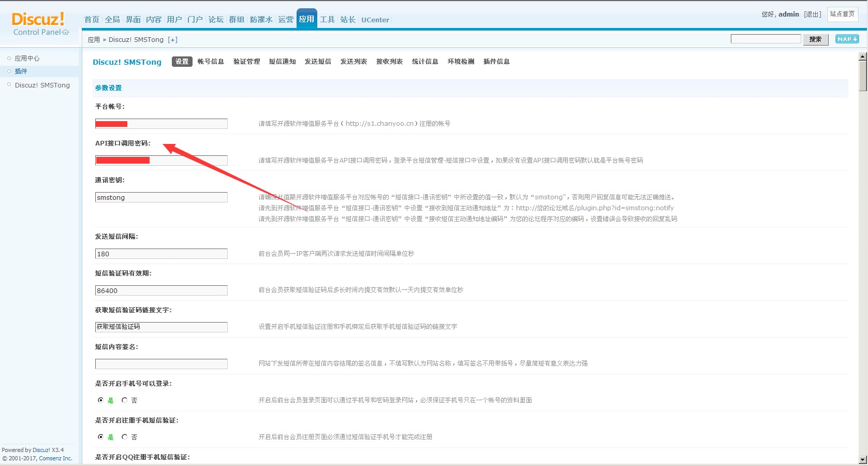Open the UCenter top menu

[x=375, y=20]
